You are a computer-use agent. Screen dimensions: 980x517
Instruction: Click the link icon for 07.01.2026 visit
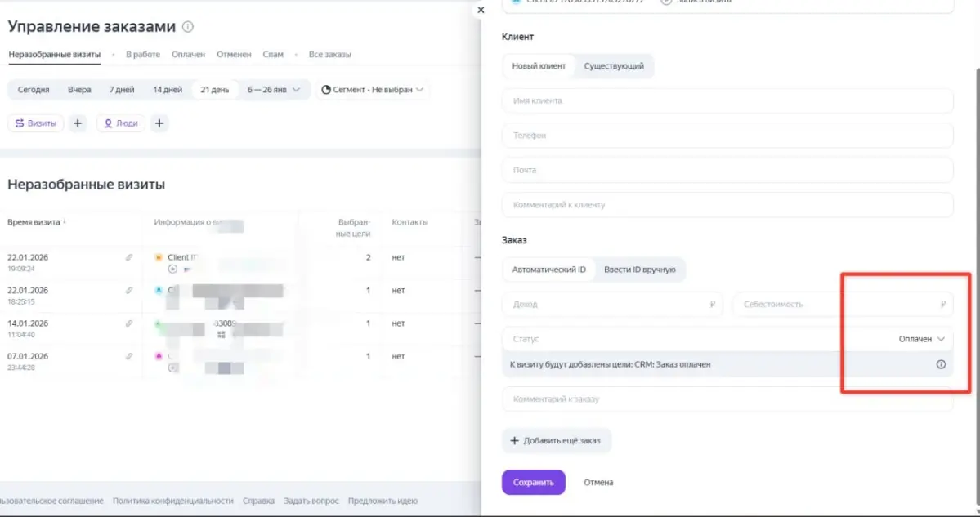coord(129,356)
